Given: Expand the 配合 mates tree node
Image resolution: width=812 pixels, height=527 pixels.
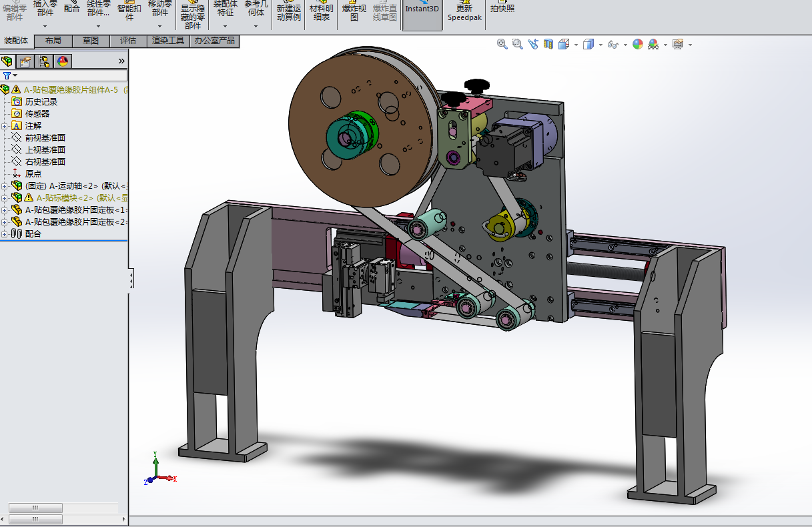Looking at the screenshot, I should point(5,234).
